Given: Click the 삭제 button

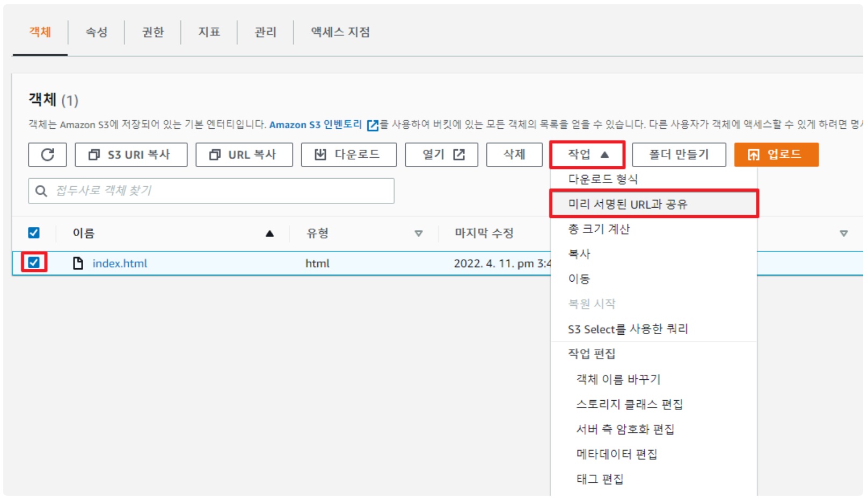Looking at the screenshot, I should (514, 155).
